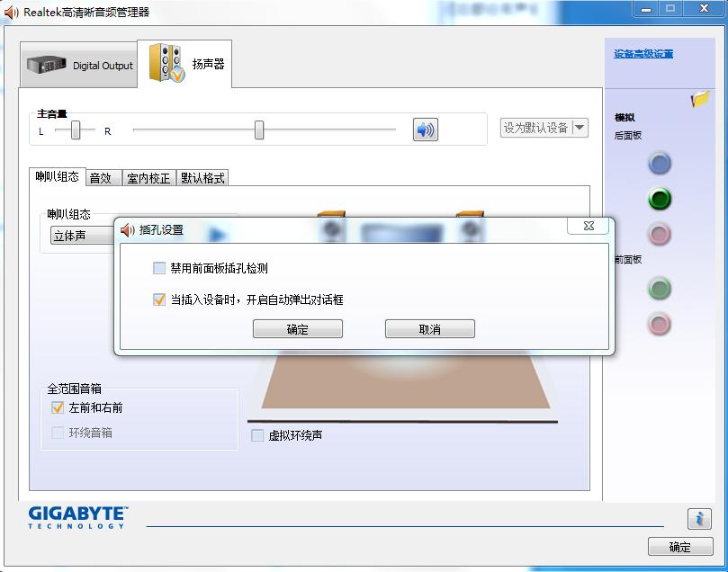Viewport: 728px width, 572px height.
Task: Confirm jack settings with the 确定 button
Action: pyautogui.click(x=297, y=328)
